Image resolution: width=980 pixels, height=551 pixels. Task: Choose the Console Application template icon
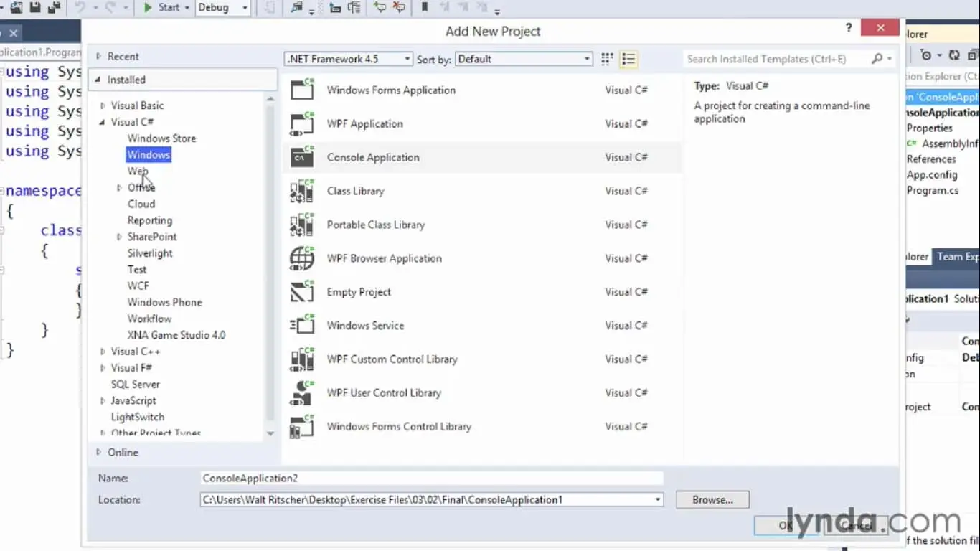(x=302, y=157)
